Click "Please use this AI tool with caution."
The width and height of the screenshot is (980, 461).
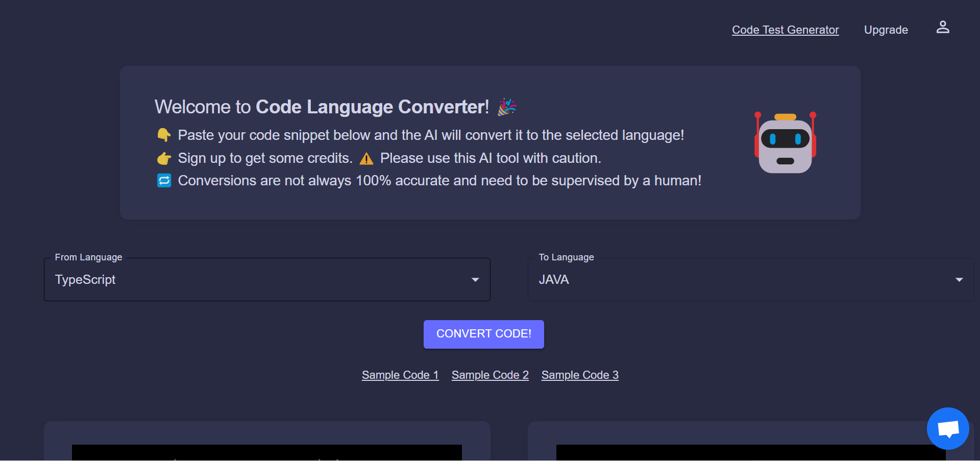point(491,158)
